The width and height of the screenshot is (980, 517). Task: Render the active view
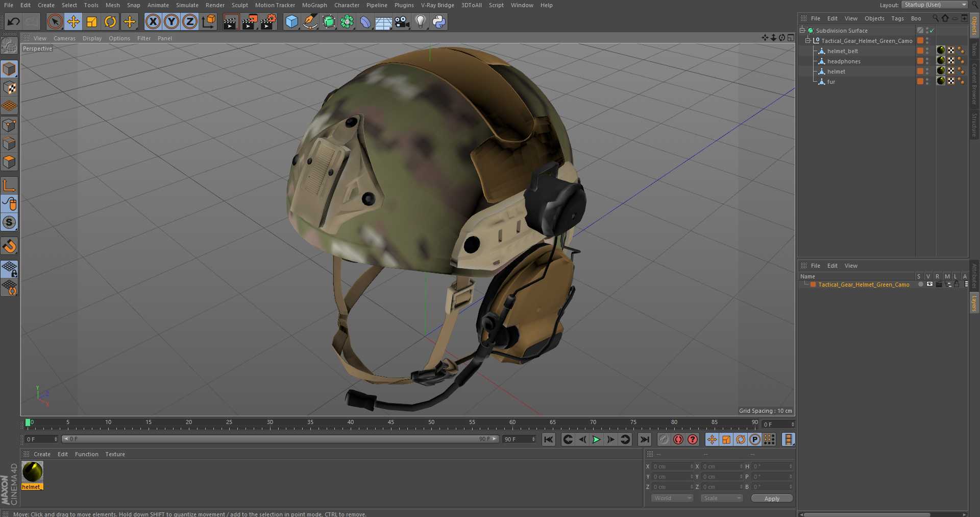pyautogui.click(x=231, y=21)
